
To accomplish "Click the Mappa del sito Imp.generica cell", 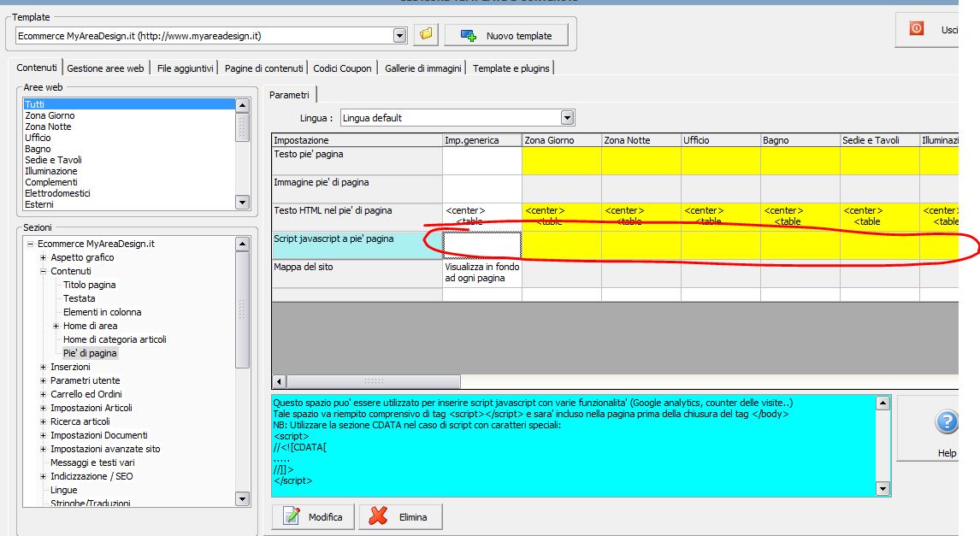I will 481,273.
